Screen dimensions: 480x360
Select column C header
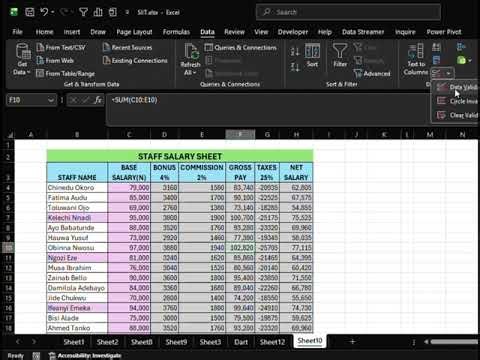coord(129,135)
